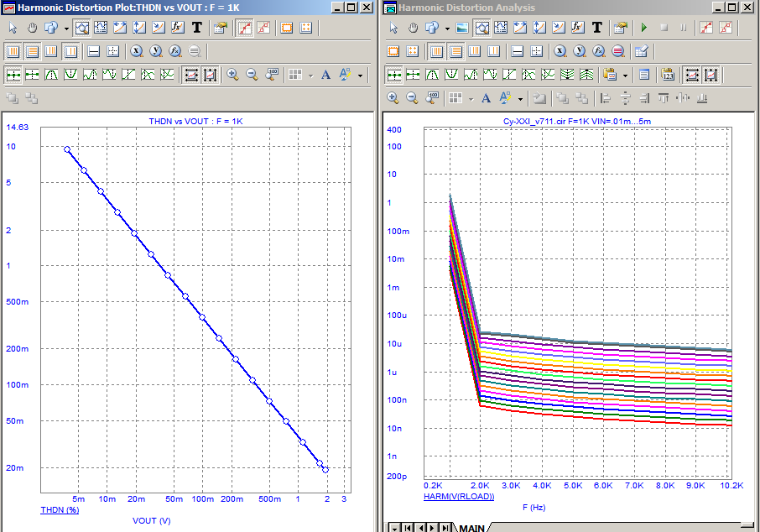Click the font 'A' text icon in the THDN plot window
The height and width of the screenshot is (532, 760).
click(325, 75)
